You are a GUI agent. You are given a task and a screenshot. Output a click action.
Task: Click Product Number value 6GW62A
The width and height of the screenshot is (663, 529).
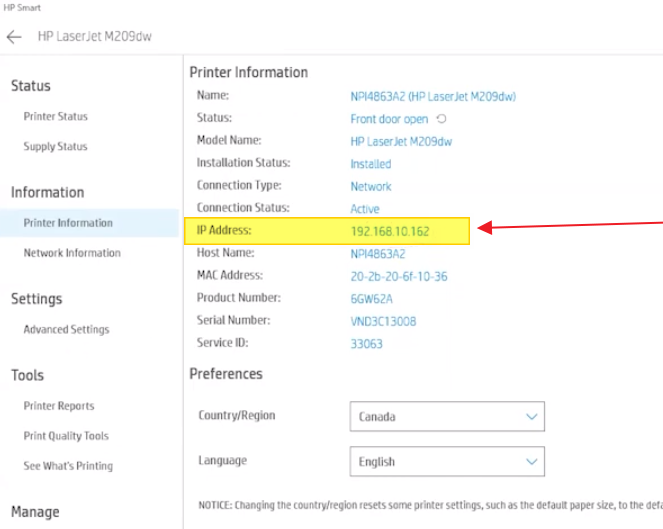[371, 299]
